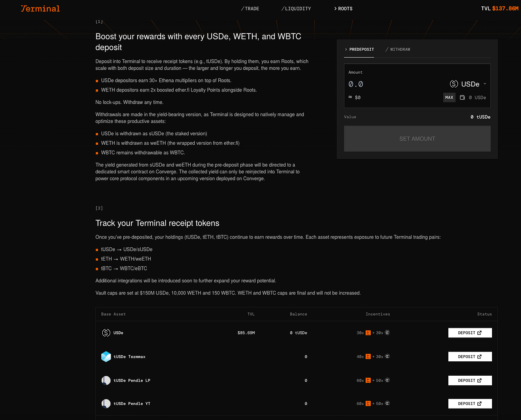Click DEPOSIT for tUSDe Pendle YT
The image size is (521, 420).
[x=470, y=404]
